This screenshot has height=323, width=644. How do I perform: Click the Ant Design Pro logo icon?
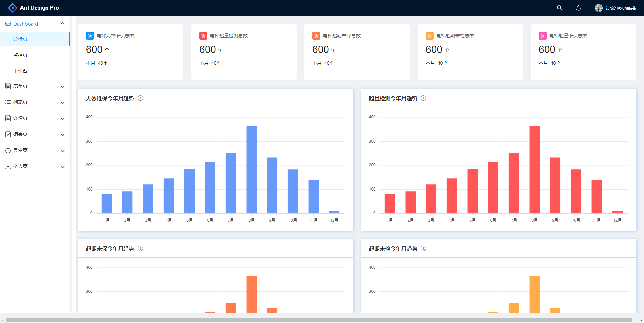click(12, 8)
